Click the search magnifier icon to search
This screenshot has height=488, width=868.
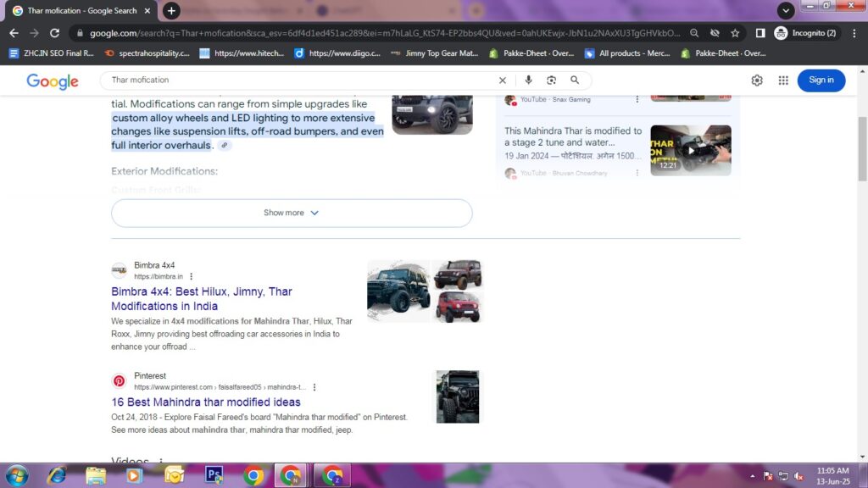pos(576,80)
